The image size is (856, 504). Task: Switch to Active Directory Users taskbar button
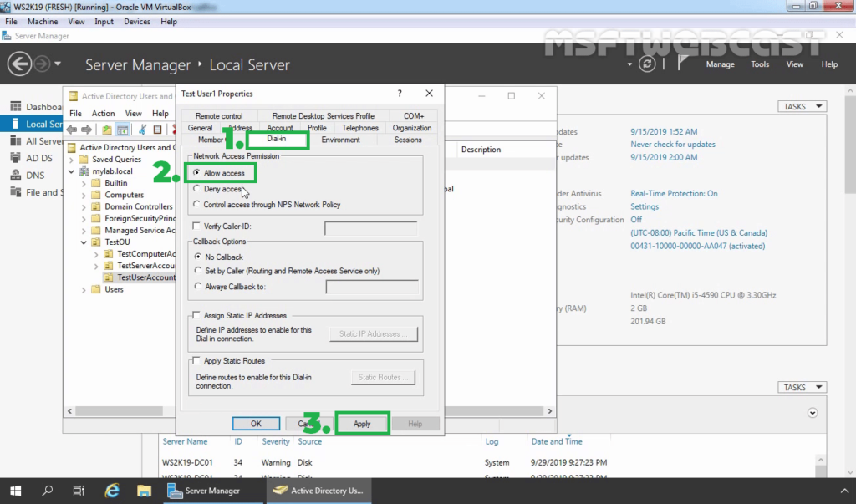coord(318,491)
